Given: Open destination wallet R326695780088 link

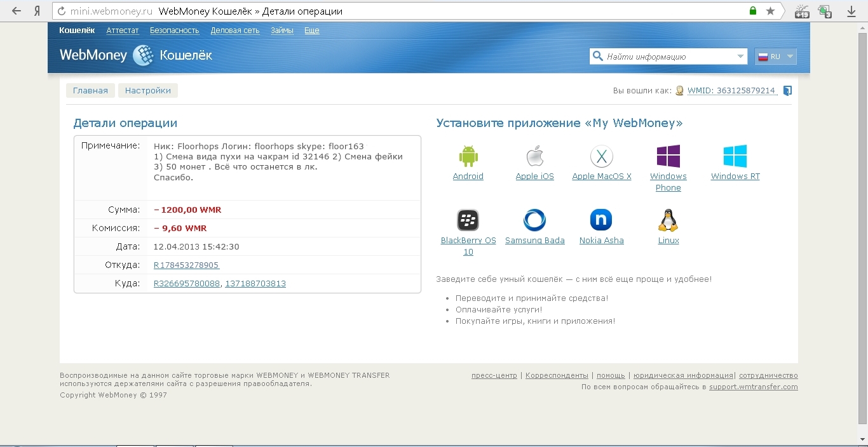Looking at the screenshot, I should point(187,284).
